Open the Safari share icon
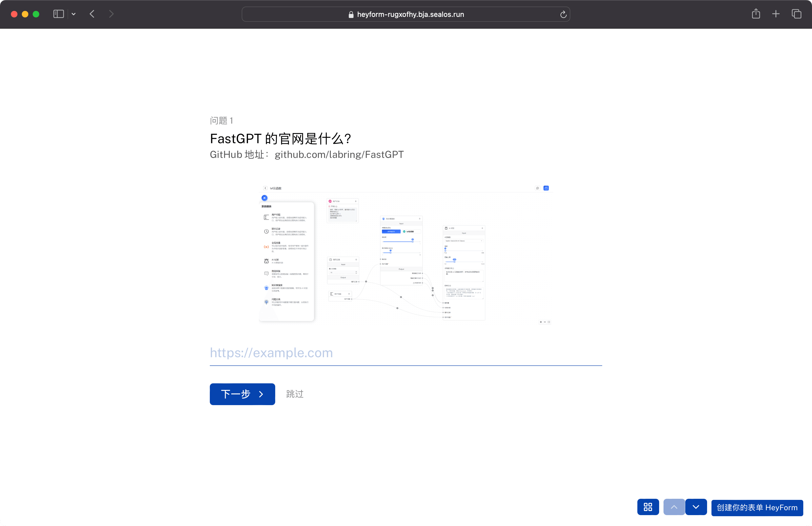The image size is (812, 526). point(756,14)
